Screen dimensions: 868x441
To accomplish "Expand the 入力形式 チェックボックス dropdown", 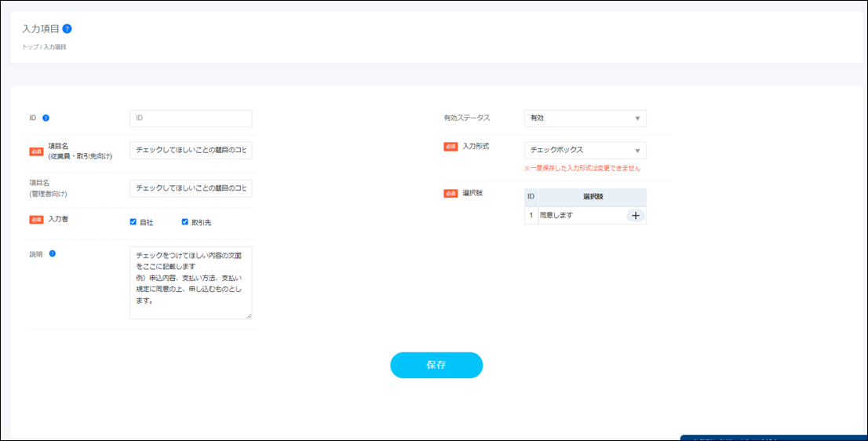I will pos(585,150).
